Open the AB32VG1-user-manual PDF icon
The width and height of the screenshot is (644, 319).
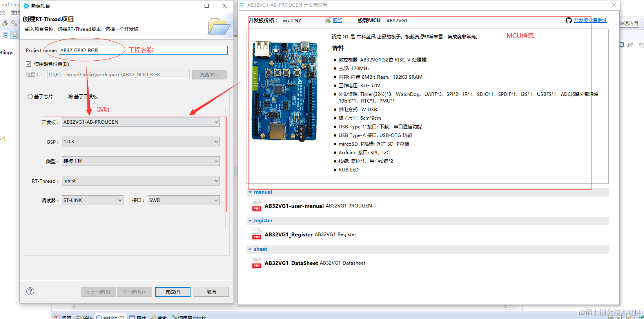pos(257,206)
